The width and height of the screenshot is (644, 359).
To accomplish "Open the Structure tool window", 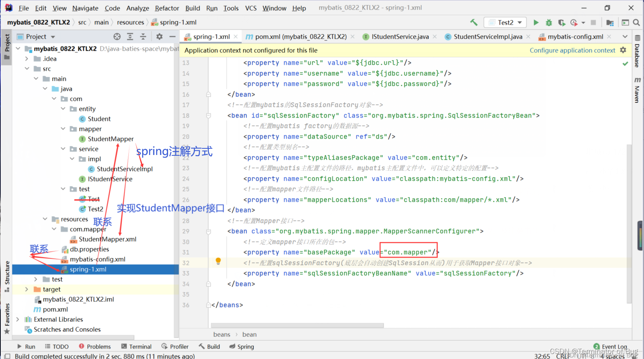I will coord(7,276).
